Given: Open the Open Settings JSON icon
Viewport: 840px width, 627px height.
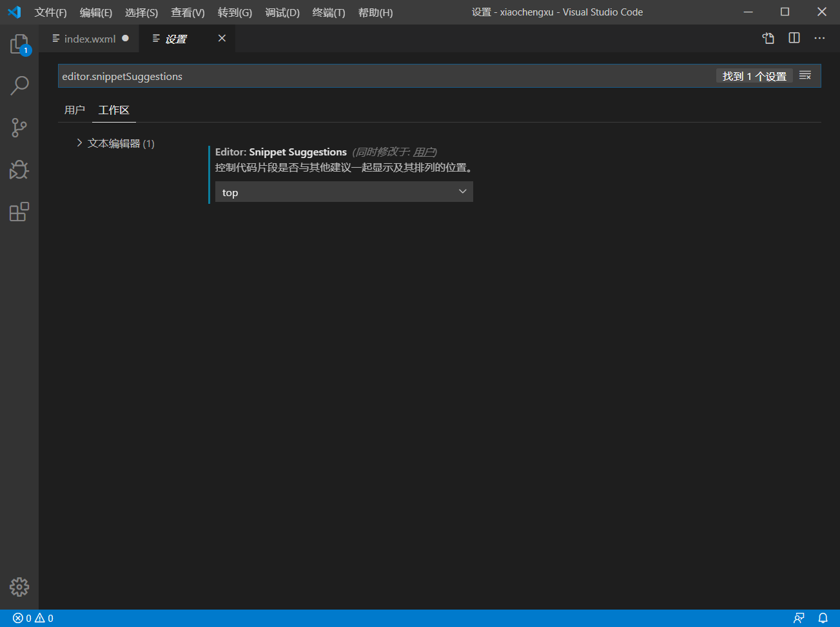Looking at the screenshot, I should click(x=768, y=38).
